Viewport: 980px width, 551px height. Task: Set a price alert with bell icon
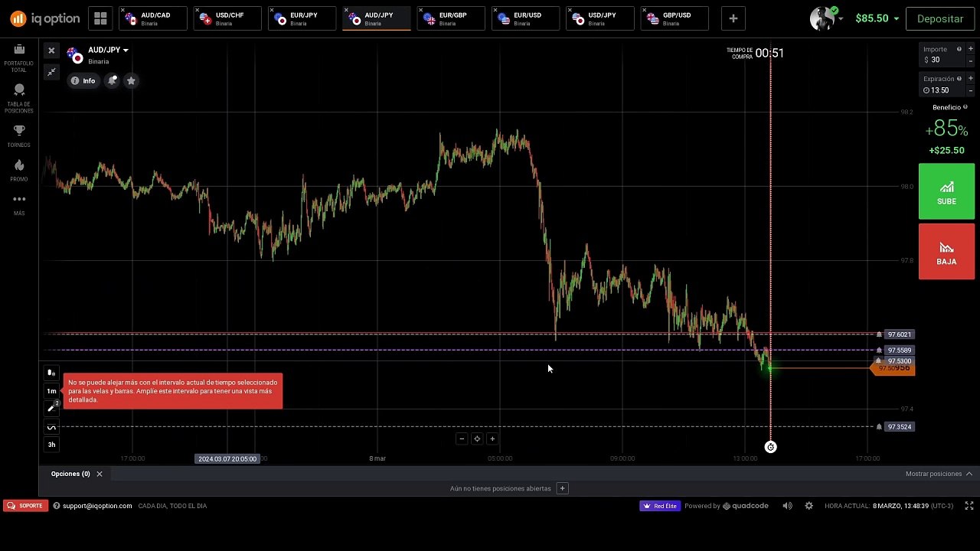pos(113,80)
